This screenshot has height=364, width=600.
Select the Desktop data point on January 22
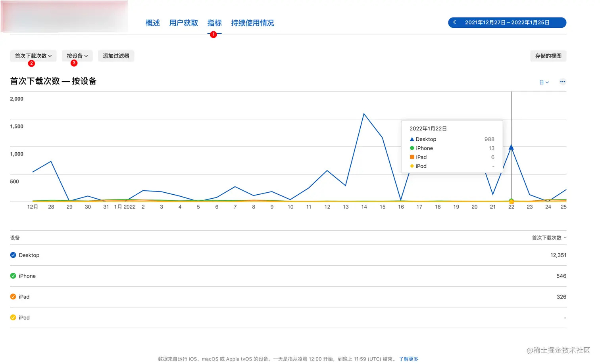coord(511,148)
